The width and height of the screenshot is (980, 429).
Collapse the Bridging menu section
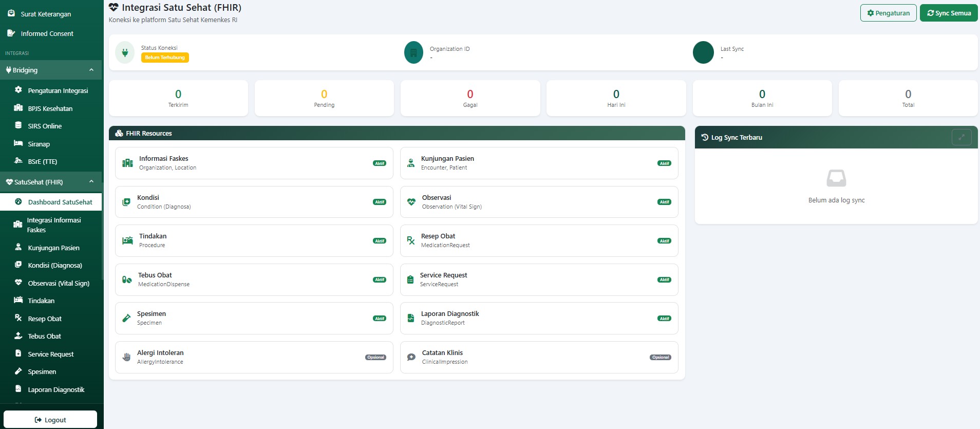51,70
